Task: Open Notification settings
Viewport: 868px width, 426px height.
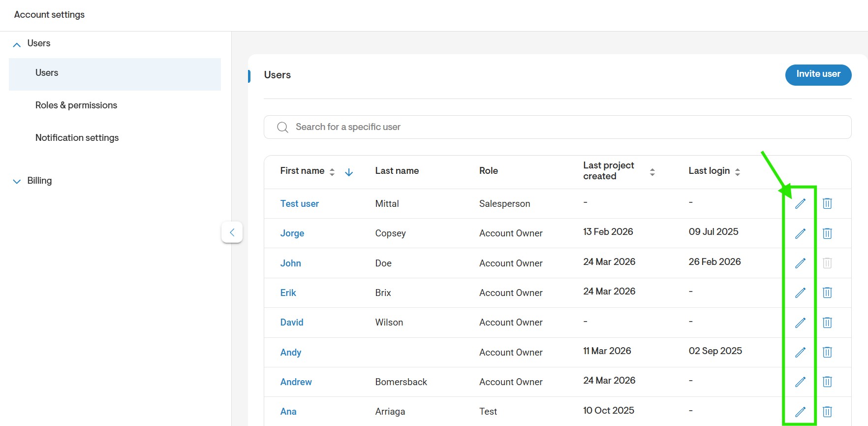Action: [77, 138]
